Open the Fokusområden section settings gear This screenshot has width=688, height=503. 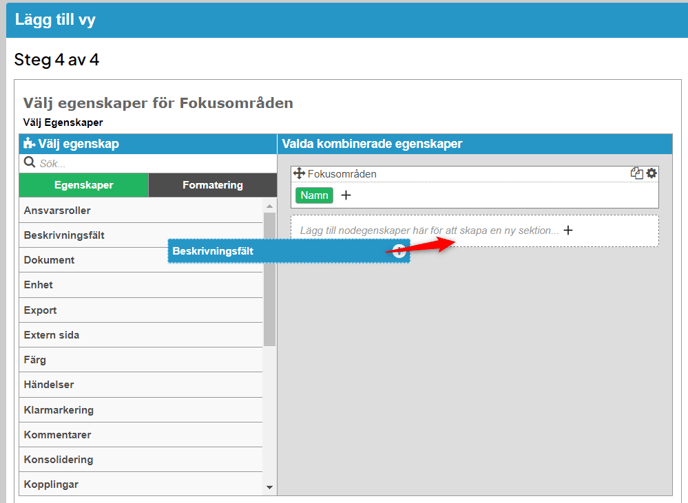tap(652, 174)
